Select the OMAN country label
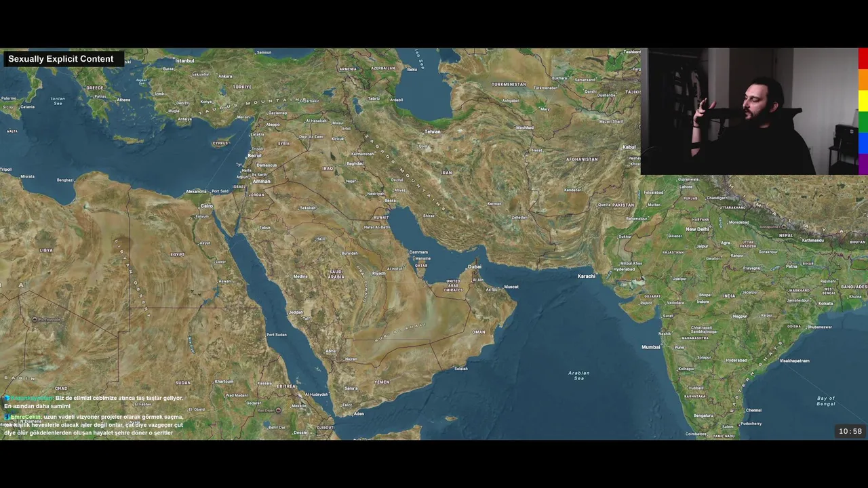Viewport: 868px width, 488px height. coord(479,332)
